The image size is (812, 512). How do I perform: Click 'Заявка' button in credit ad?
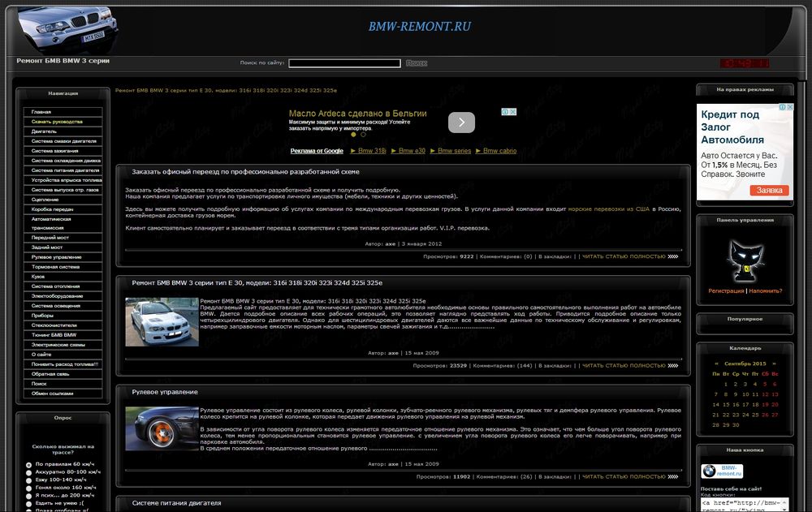770,191
